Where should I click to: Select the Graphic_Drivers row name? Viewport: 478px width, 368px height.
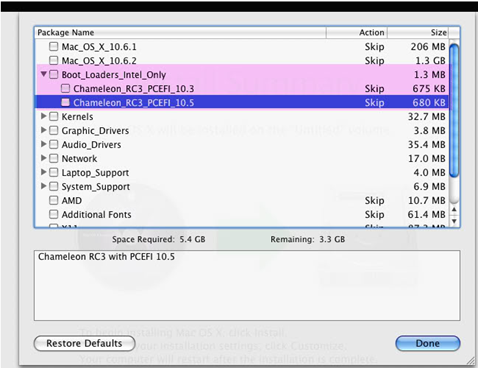coord(95,131)
